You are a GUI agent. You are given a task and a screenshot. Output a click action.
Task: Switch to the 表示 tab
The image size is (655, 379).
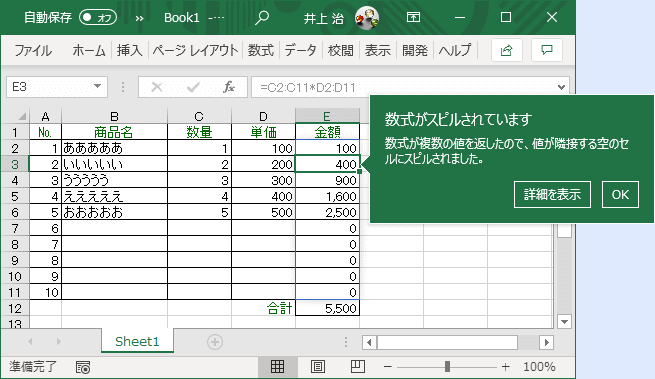click(x=378, y=51)
